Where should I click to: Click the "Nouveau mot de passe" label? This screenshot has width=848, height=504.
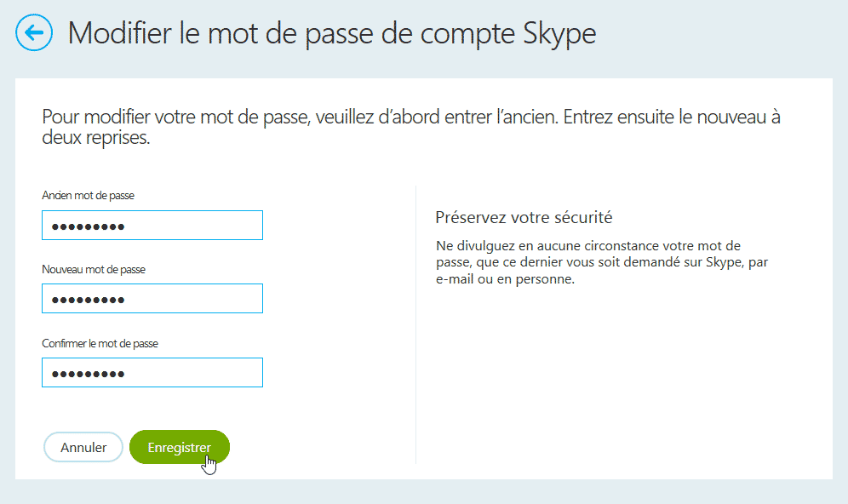[94, 269]
